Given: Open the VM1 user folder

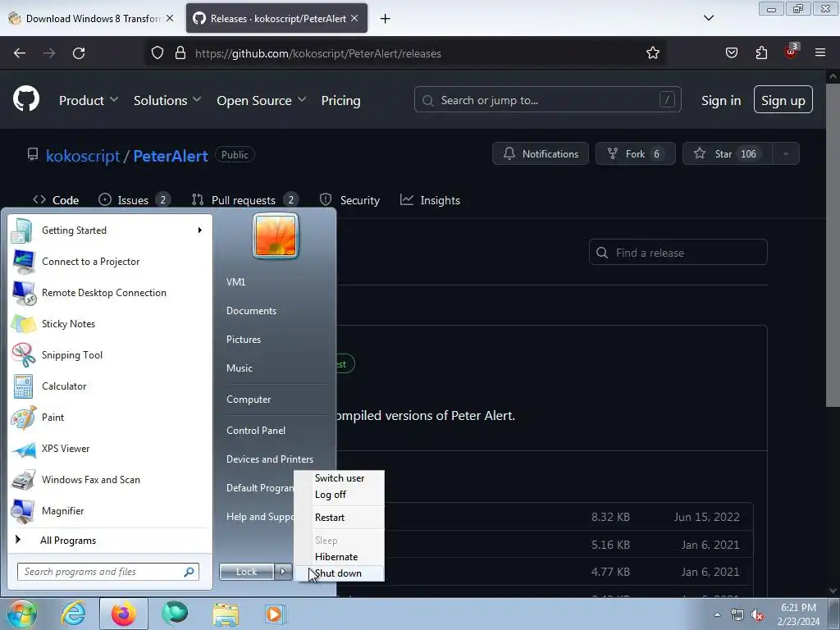Looking at the screenshot, I should (235, 282).
